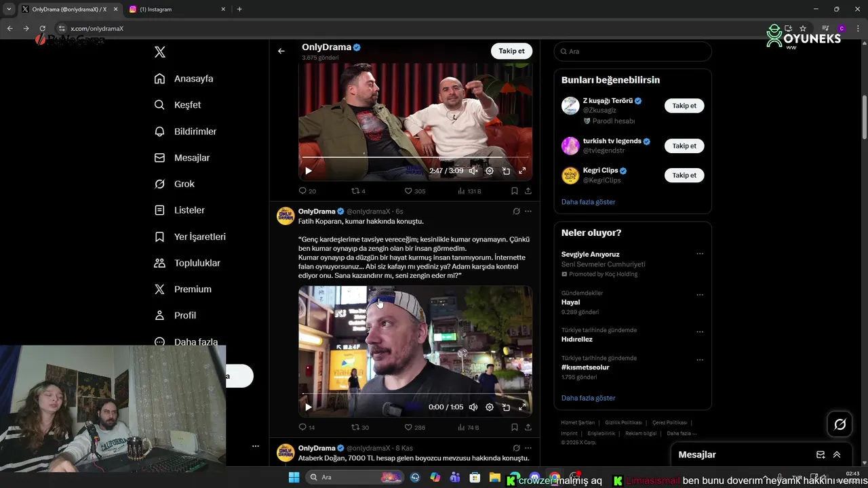This screenshot has width=868, height=488.
Task: Play the Fatih Koparan video
Action: click(x=308, y=407)
